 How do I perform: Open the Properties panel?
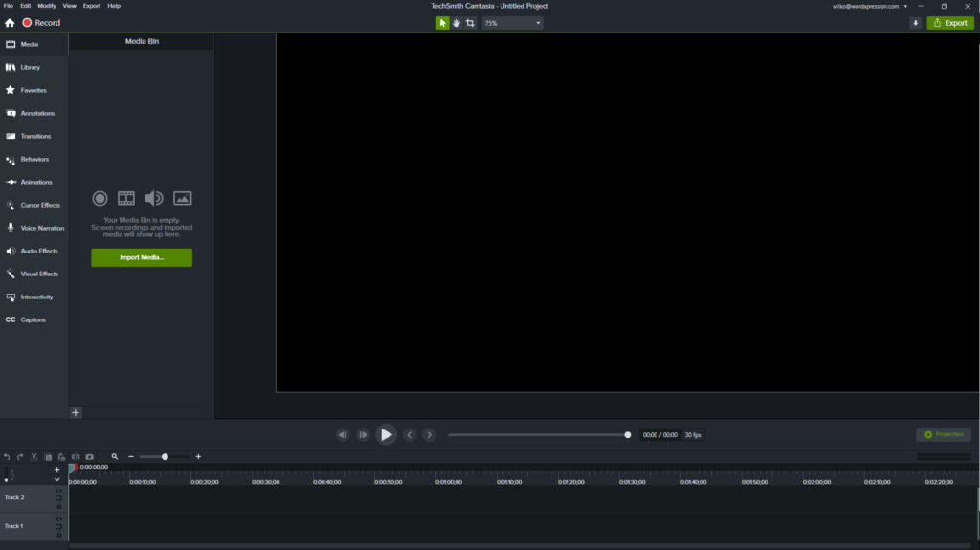944,434
